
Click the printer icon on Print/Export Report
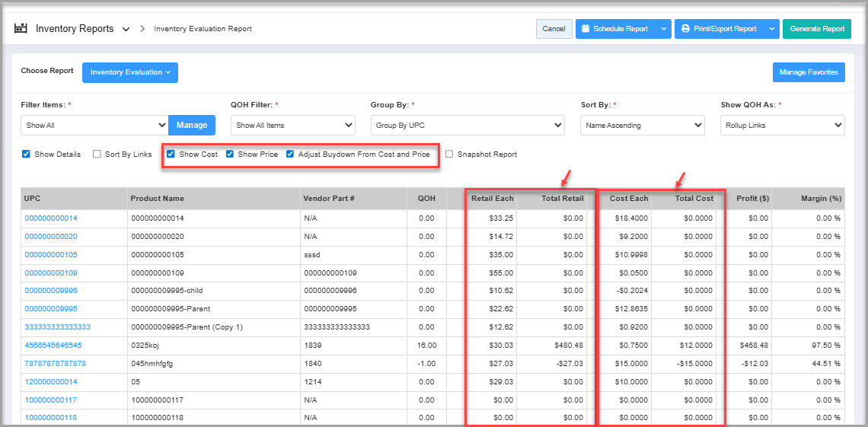click(685, 29)
